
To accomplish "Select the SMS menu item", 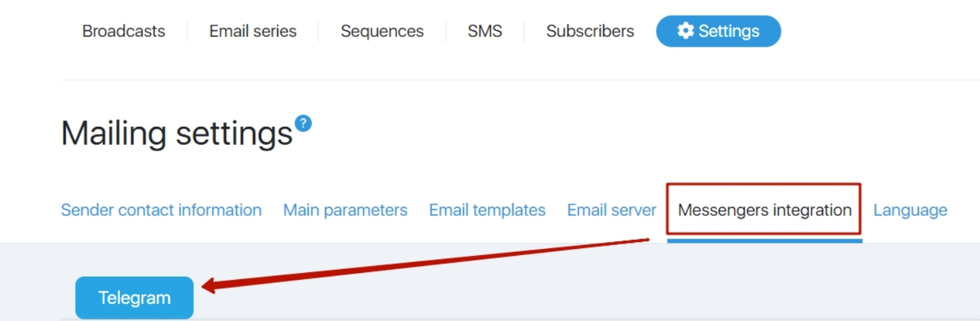I will click(x=485, y=32).
